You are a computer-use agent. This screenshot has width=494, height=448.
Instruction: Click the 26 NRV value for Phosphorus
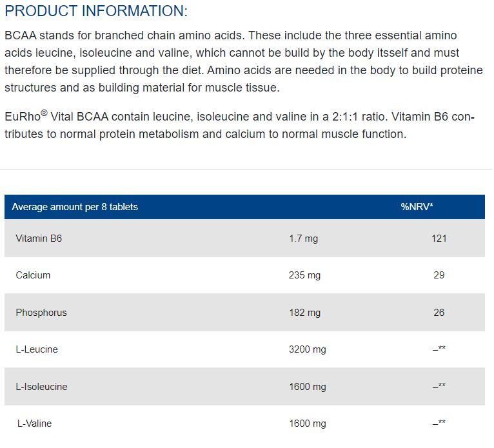[439, 313]
